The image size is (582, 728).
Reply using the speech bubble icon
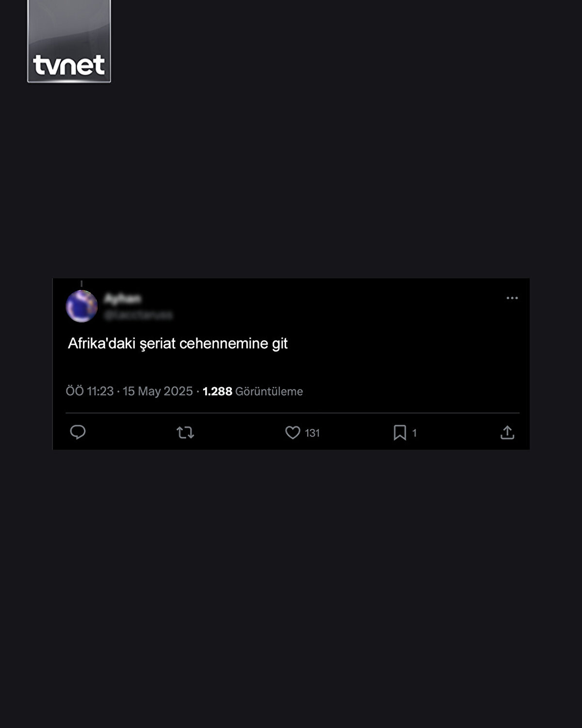tap(78, 432)
